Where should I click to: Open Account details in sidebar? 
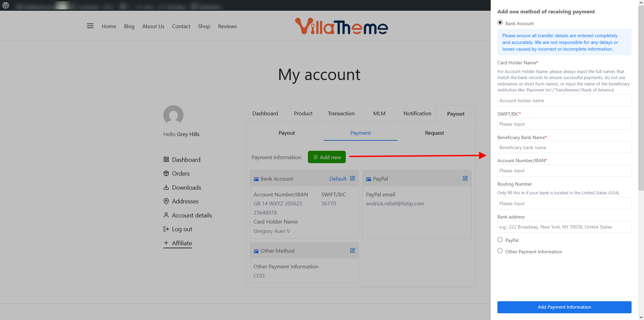click(x=192, y=215)
